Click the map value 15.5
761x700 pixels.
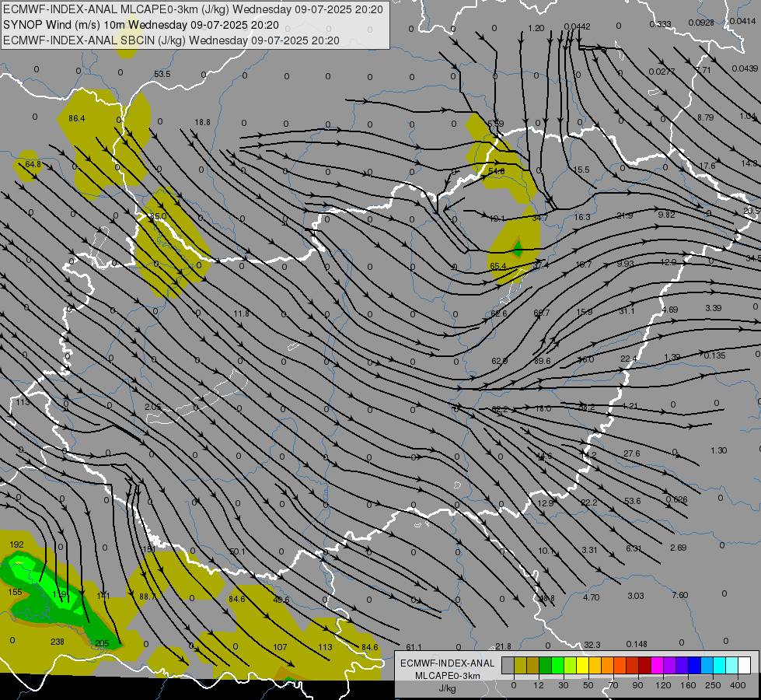pos(581,170)
